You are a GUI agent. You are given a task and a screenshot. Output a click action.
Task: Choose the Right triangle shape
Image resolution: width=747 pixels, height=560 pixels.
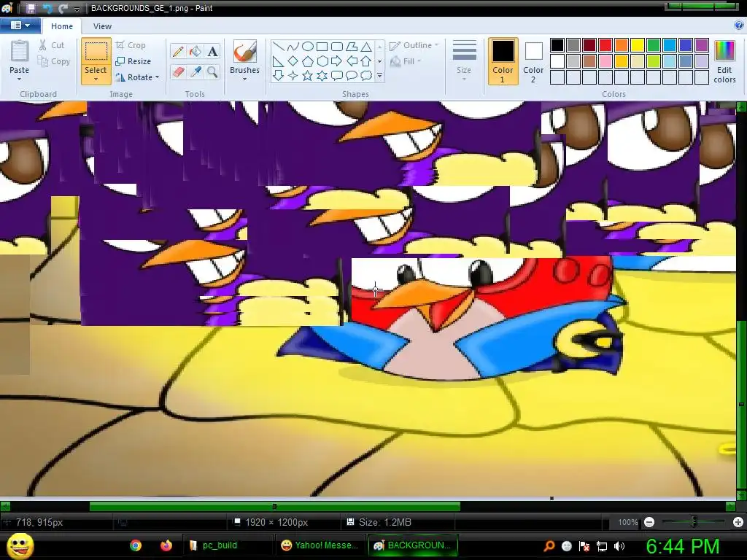(279, 61)
